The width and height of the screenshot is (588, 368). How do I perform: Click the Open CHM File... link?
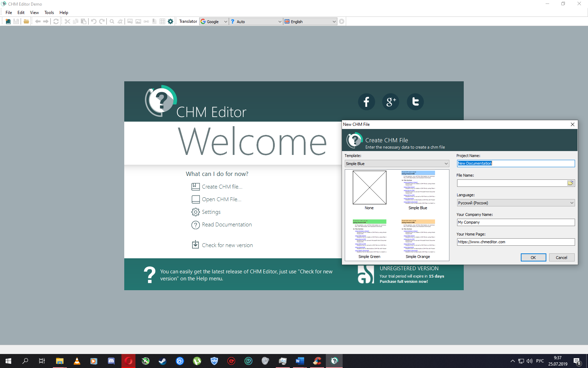[222, 199]
